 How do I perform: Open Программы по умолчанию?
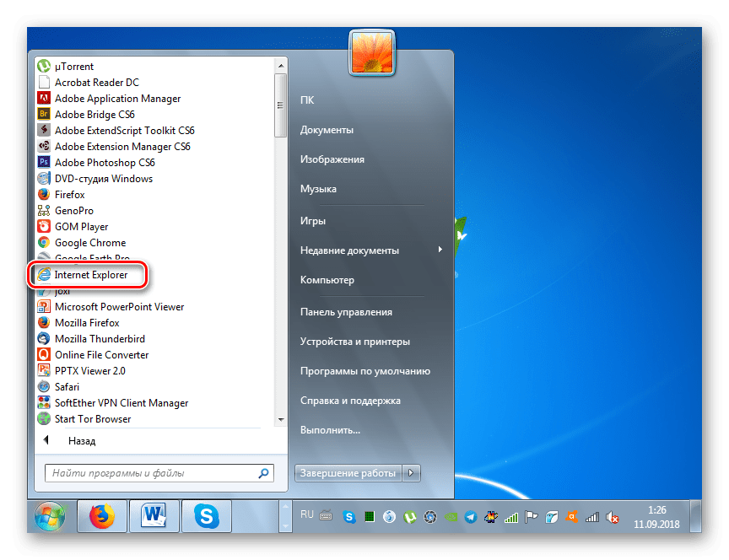pyautogui.click(x=365, y=371)
